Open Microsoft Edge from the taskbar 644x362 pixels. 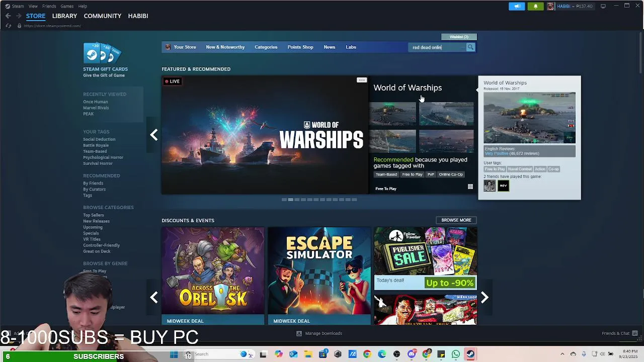382,354
